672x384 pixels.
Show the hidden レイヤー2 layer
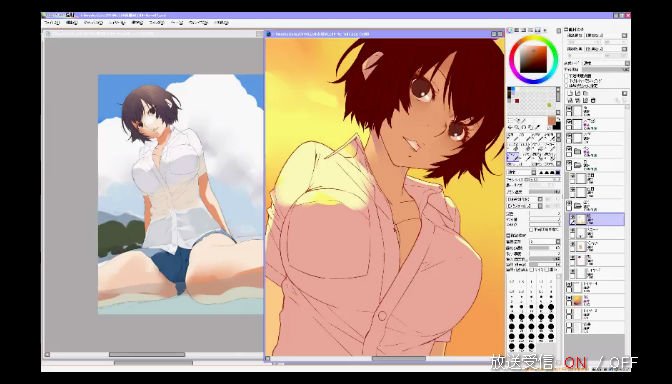569,312
